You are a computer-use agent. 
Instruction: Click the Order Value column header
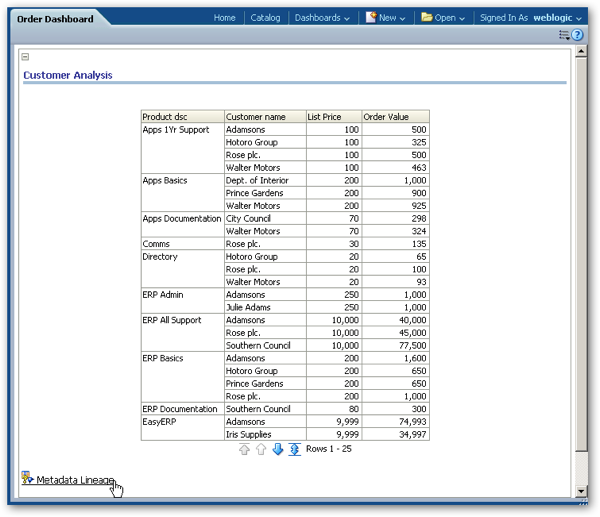(396, 117)
